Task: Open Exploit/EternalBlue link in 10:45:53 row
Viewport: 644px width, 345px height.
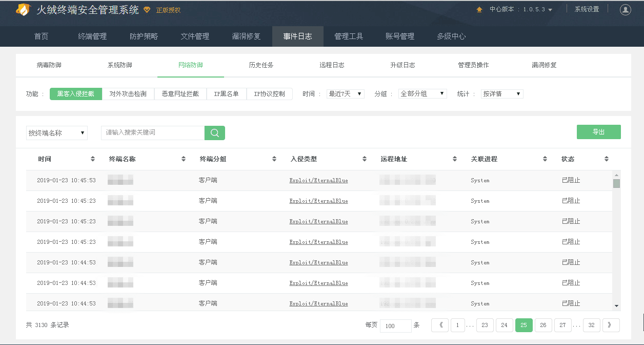Action: pyautogui.click(x=318, y=181)
